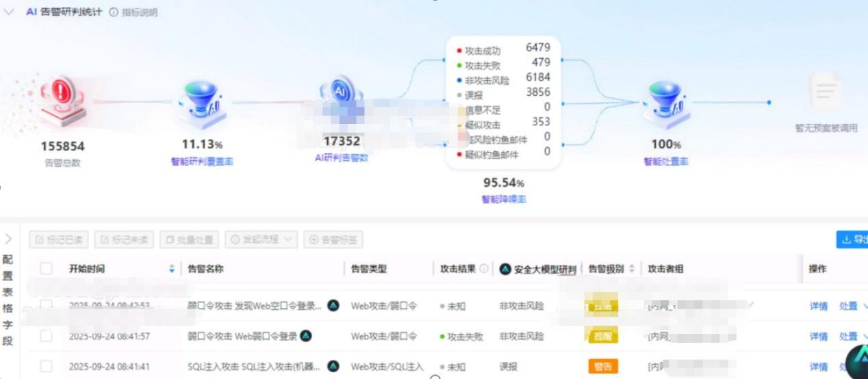Tick checkbox for the 08:41:57 alert row
Image resolution: width=868 pixels, height=379 pixels.
tap(46, 336)
